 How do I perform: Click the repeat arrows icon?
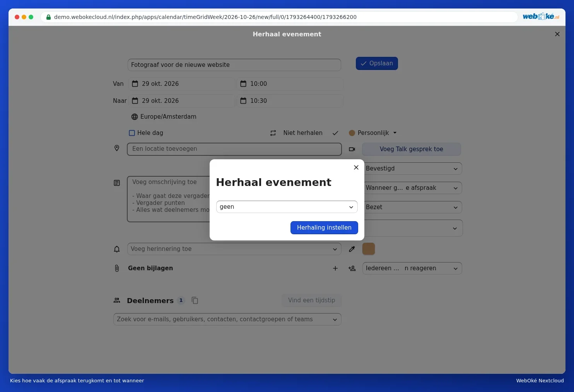[x=273, y=133]
